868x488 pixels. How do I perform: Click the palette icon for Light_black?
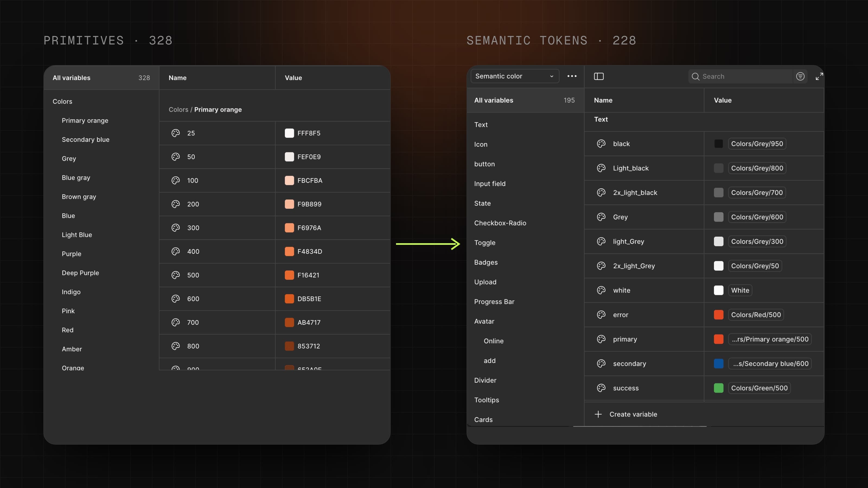point(601,168)
